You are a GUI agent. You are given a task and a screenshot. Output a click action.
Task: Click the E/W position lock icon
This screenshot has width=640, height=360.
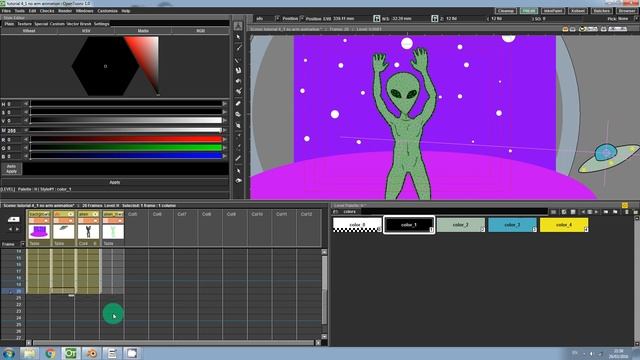(x=377, y=18)
